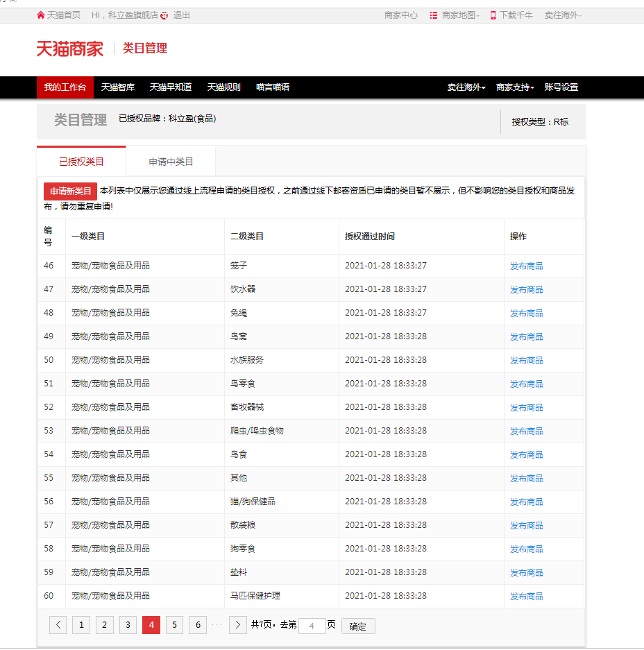The height and width of the screenshot is (650, 644).
Task: Go to page 3
Action: click(128, 625)
